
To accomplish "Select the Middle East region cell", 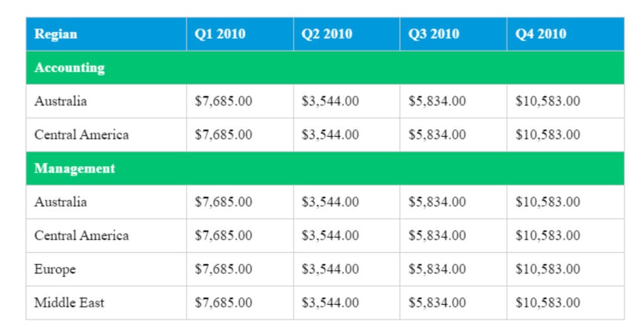I will [x=106, y=303].
